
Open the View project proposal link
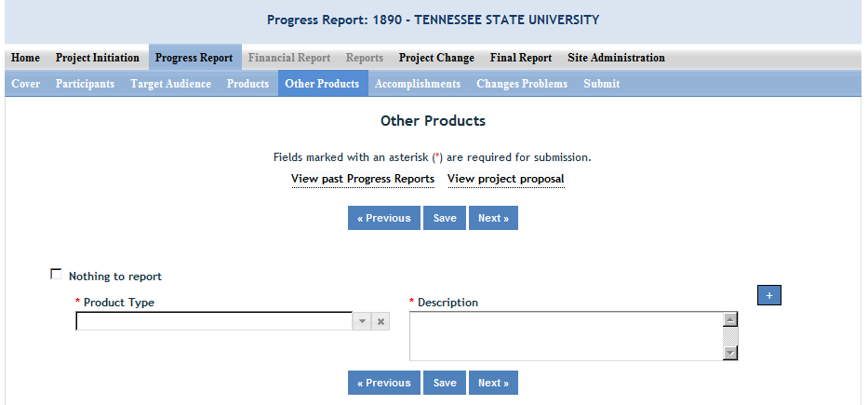pyautogui.click(x=506, y=179)
